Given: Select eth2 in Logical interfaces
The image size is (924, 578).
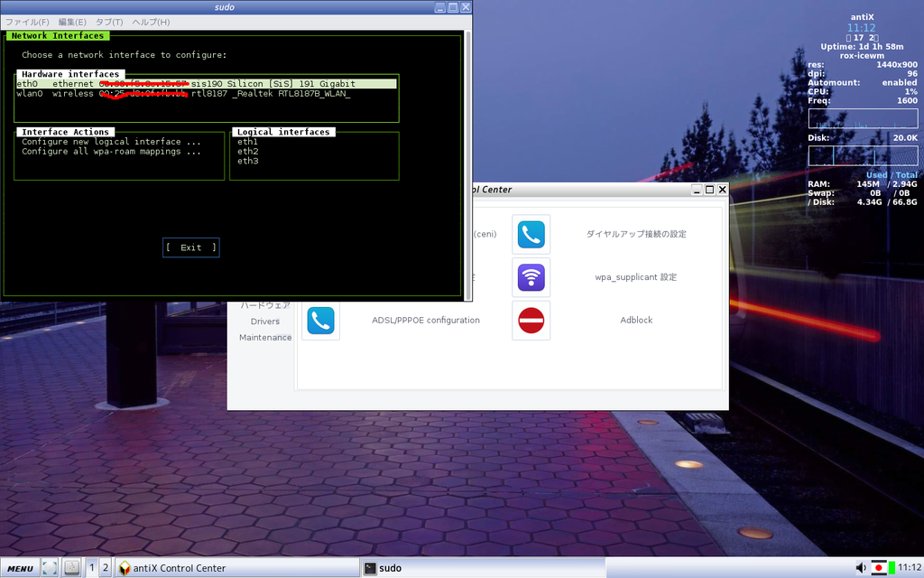Looking at the screenshot, I should pyautogui.click(x=247, y=152).
